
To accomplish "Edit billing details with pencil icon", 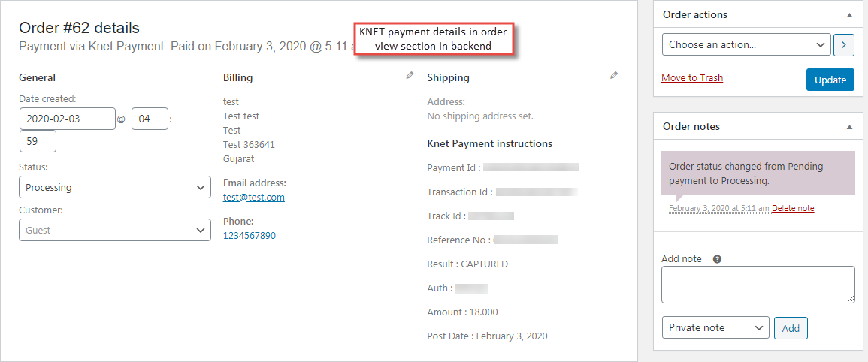I will pos(410,75).
